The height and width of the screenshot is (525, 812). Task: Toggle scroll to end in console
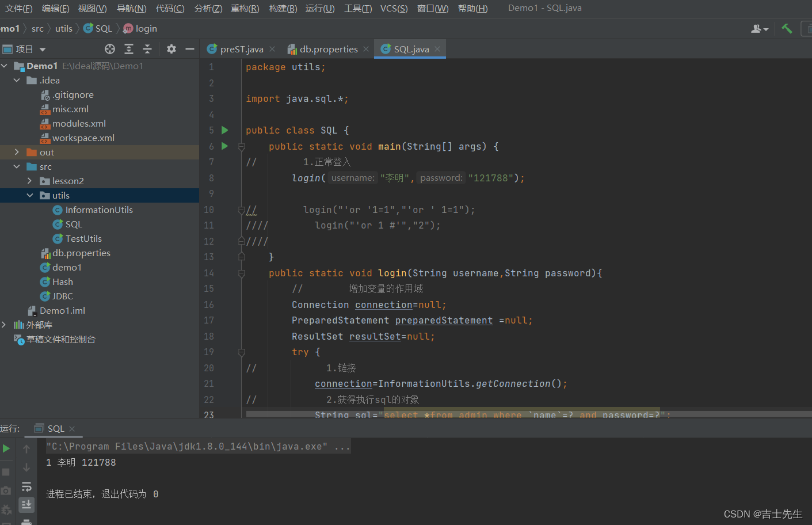[26, 505]
